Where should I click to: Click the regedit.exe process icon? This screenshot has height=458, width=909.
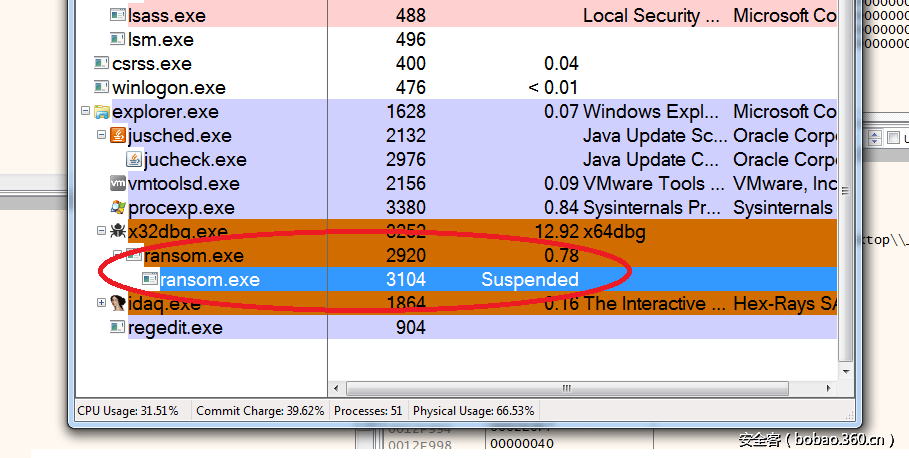coord(117,328)
